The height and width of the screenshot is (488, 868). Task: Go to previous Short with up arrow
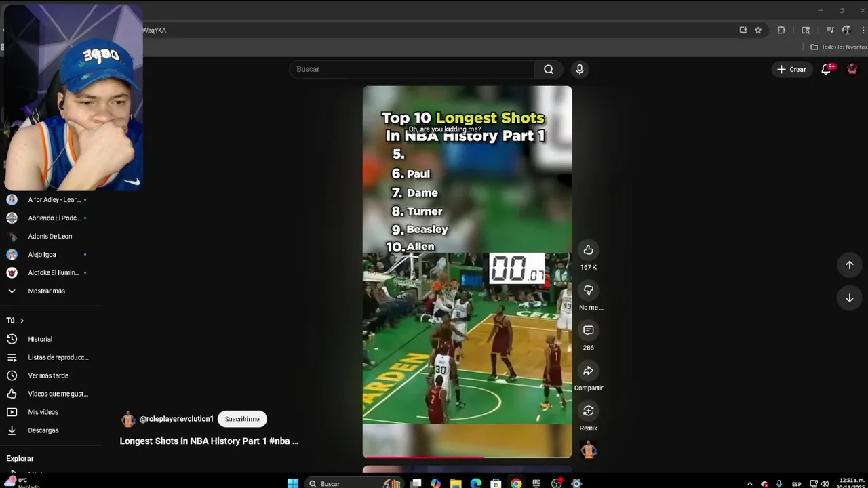849,265
